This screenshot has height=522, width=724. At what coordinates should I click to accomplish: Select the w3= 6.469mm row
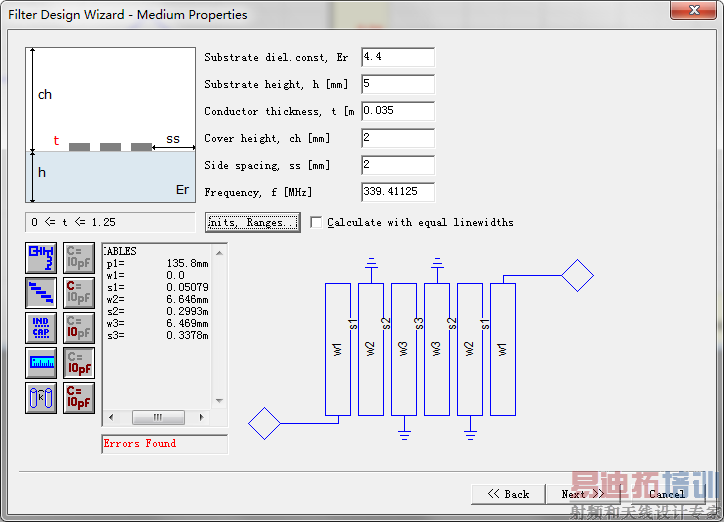pos(157,324)
